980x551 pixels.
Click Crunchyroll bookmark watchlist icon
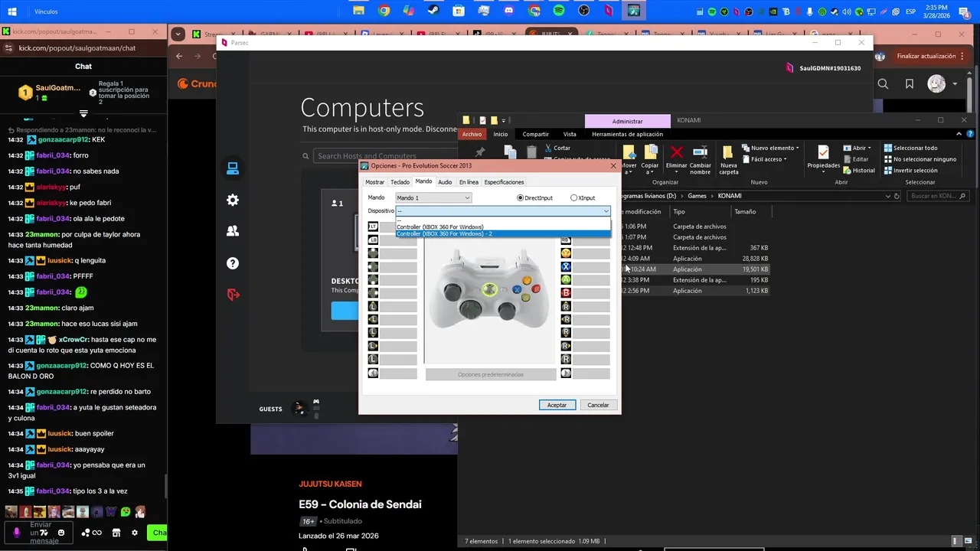910,84
